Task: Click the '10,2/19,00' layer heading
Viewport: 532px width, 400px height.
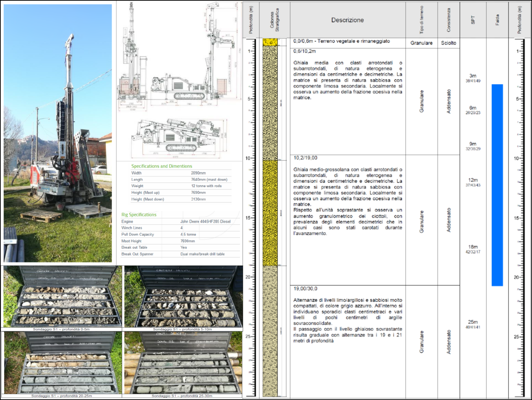Action: pos(305,158)
